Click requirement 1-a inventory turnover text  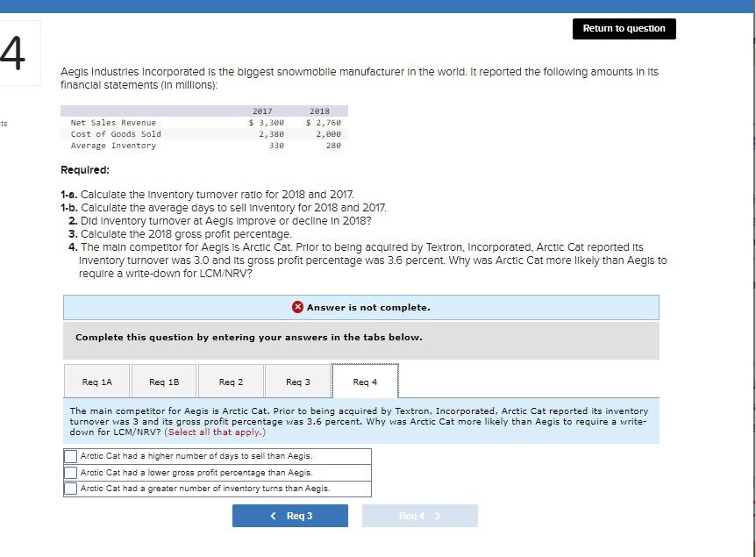[x=207, y=195]
